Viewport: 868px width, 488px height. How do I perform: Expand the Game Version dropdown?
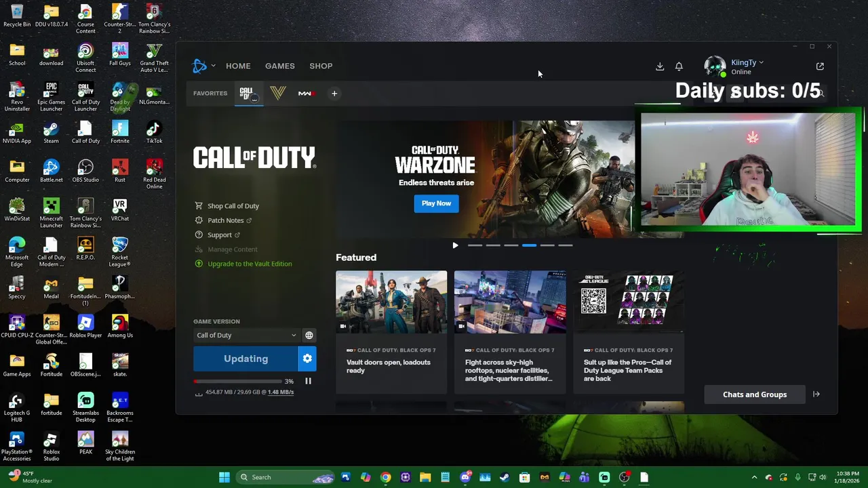pos(247,335)
